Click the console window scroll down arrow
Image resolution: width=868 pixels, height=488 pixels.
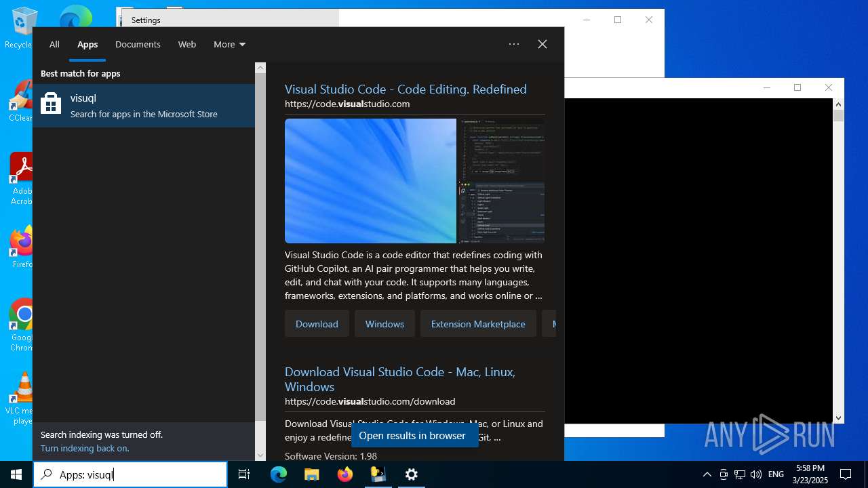click(x=839, y=418)
